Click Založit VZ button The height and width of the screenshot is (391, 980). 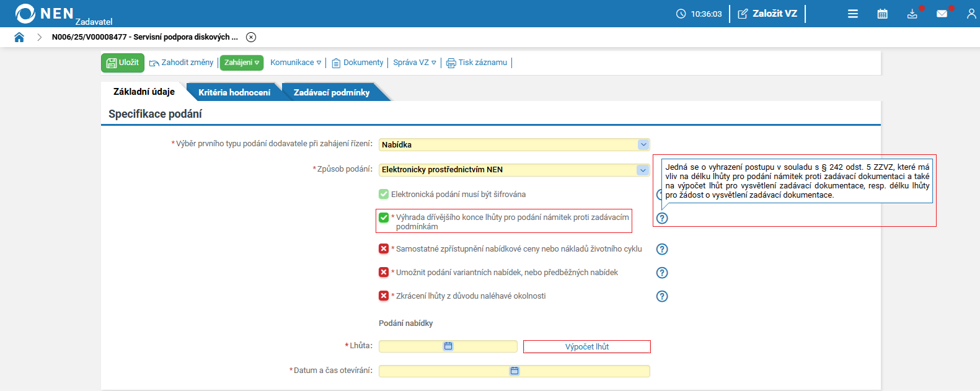(x=767, y=14)
